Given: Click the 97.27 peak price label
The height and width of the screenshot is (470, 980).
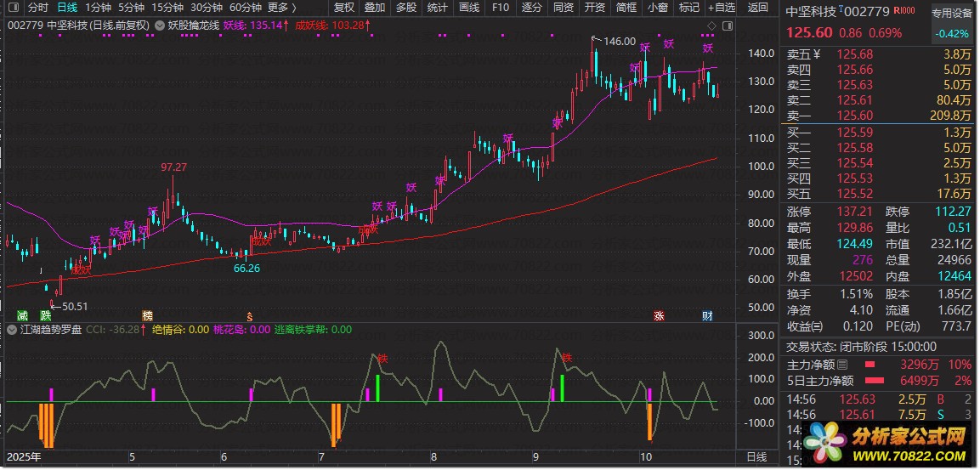Looking at the screenshot, I should 173,167.
